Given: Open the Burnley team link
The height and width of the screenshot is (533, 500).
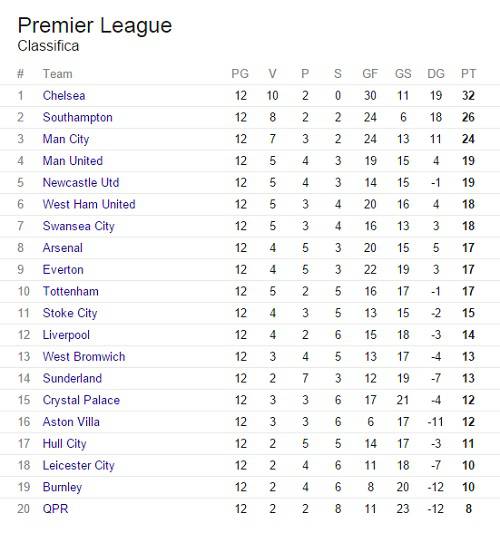Looking at the screenshot, I should pos(63,487).
